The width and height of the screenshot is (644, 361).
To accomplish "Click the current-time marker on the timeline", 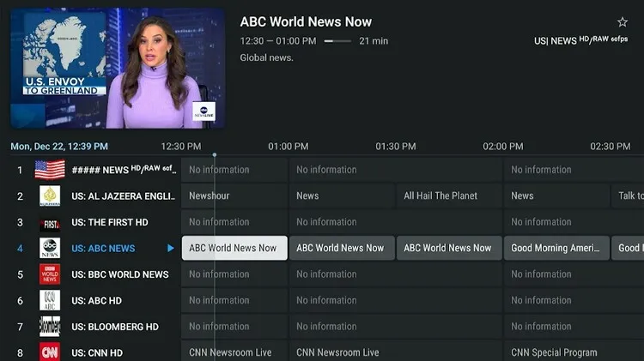I will (215, 155).
